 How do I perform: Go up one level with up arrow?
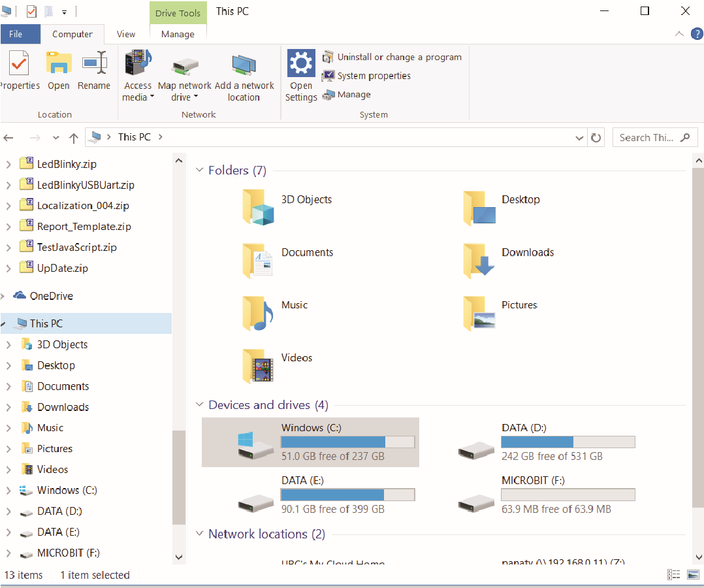pyautogui.click(x=74, y=137)
